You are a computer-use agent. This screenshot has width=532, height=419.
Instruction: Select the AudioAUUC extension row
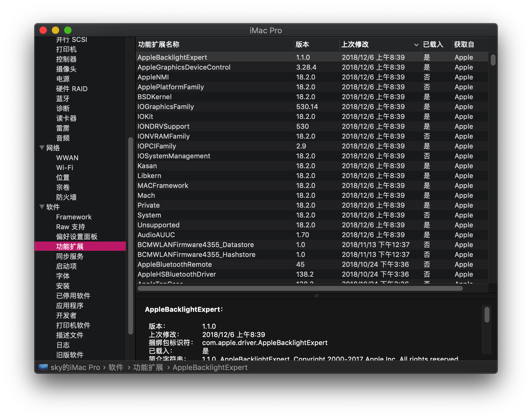pyautogui.click(x=312, y=235)
